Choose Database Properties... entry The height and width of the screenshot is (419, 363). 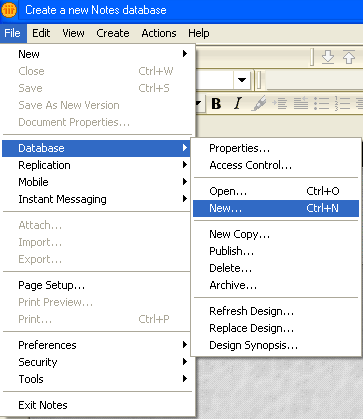point(276,148)
